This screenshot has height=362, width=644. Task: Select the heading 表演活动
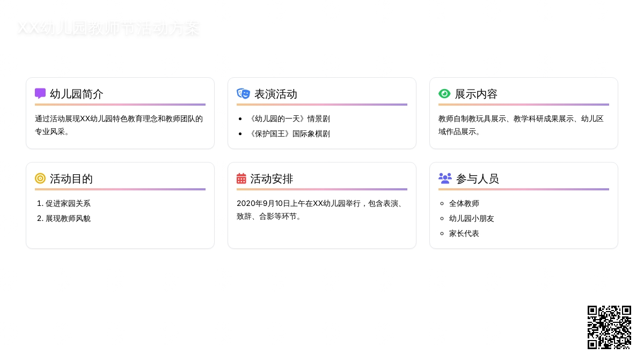[x=276, y=94]
